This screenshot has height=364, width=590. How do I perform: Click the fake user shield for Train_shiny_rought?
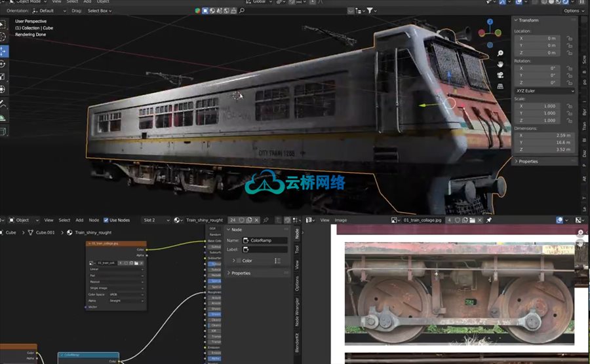tap(241, 220)
